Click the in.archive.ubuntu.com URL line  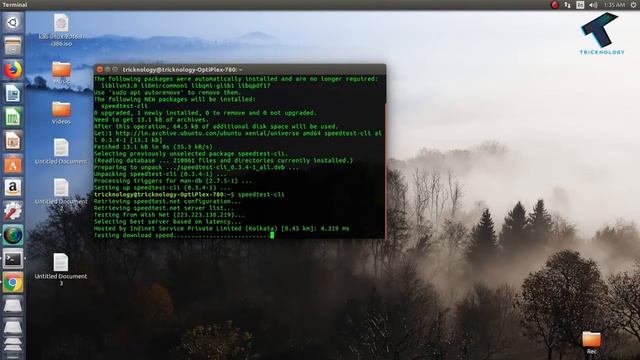tap(238, 133)
